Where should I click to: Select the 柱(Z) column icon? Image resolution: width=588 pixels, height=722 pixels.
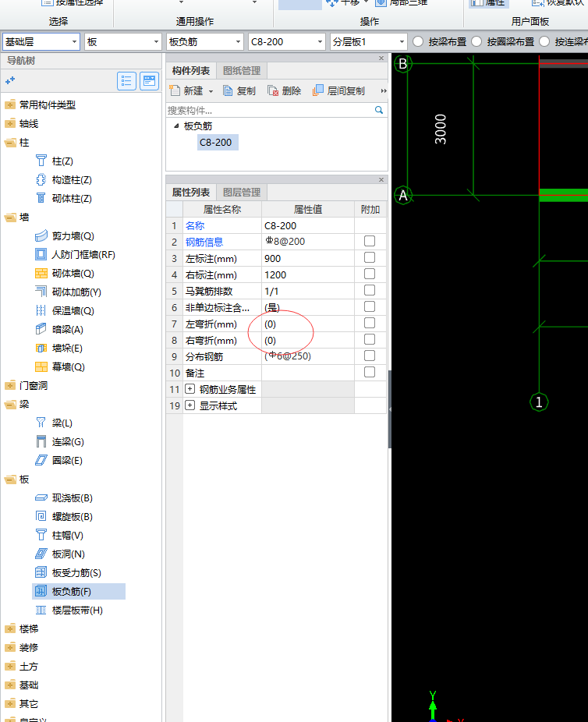coord(41,161)
